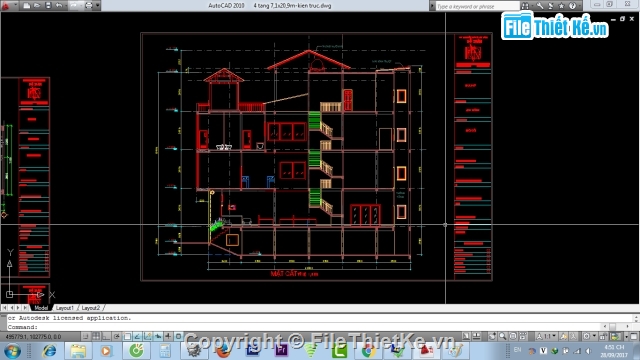Expand the InfoCenter arrow left of search box
Viewport: 640px width, 360px height.
432,6
